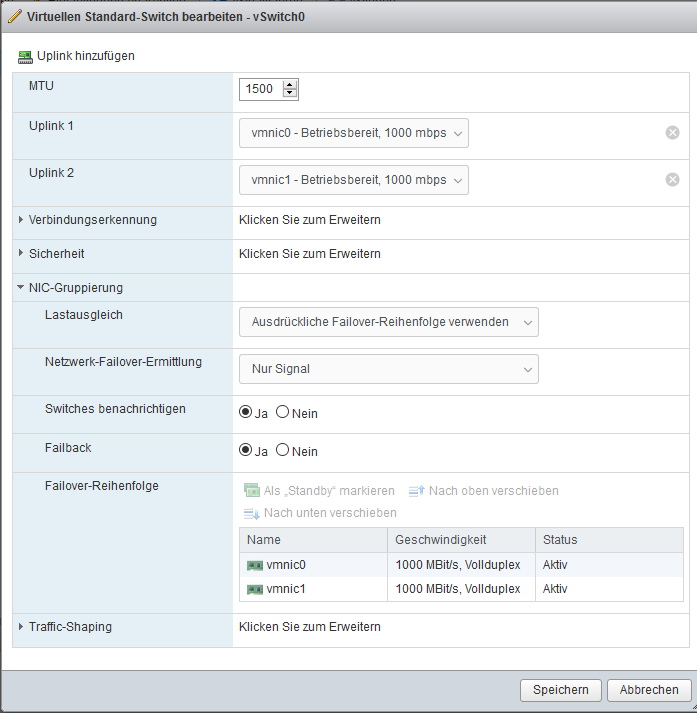Click the Uplink hinzufügen network card icon
697x713 pixels.
tap(25, 56)
